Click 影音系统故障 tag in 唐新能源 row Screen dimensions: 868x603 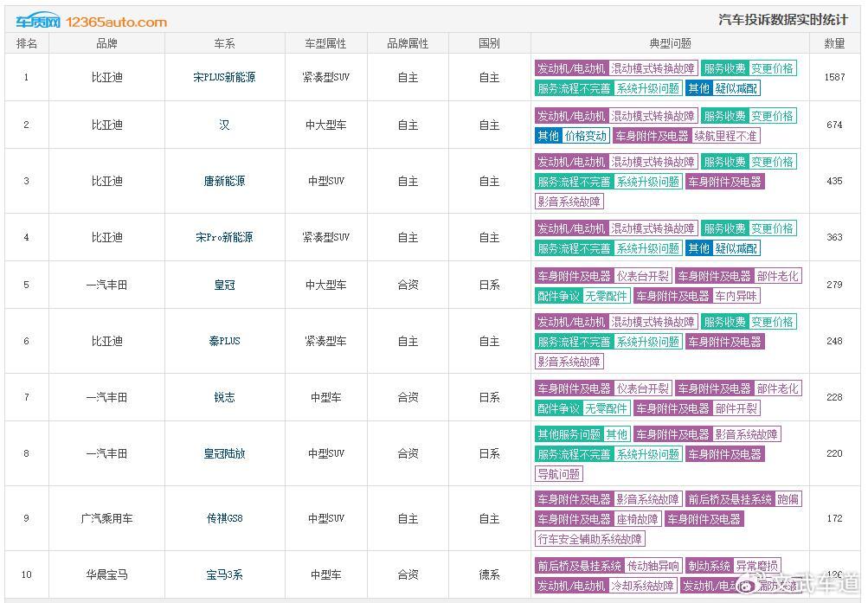tap(569, 202)
